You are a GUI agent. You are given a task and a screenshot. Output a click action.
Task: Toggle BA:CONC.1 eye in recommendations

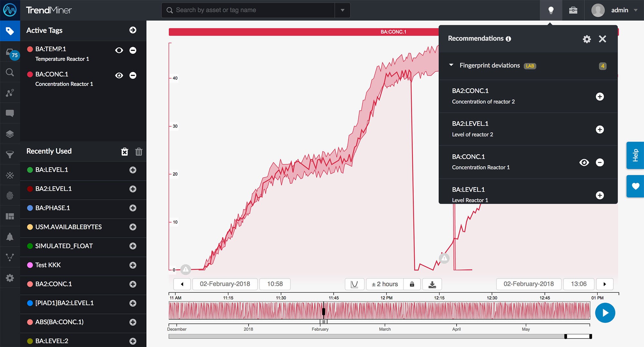(584, 162)
